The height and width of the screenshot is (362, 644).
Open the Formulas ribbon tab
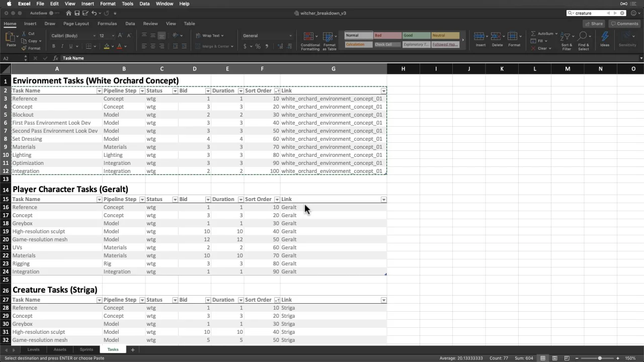coord(107,24)
